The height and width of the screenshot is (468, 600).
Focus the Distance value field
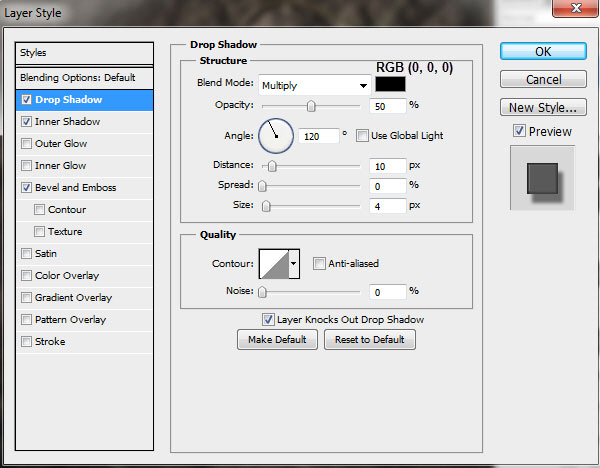[387, 166]
